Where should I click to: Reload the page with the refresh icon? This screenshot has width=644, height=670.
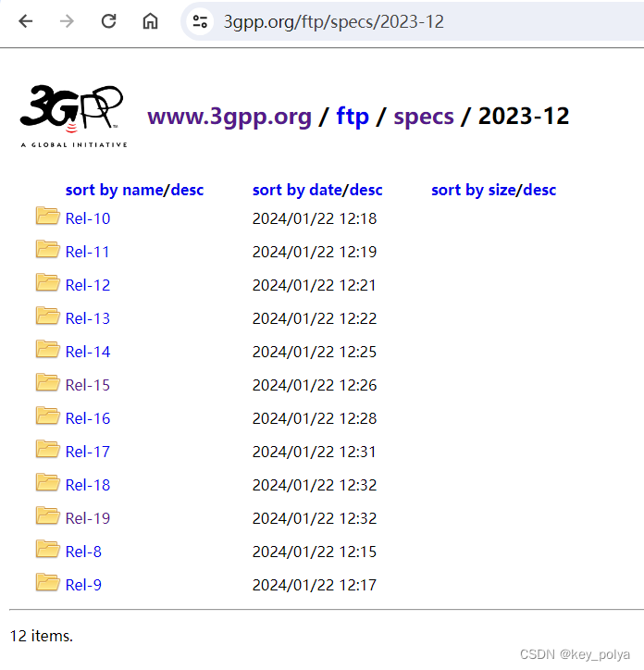108,21
